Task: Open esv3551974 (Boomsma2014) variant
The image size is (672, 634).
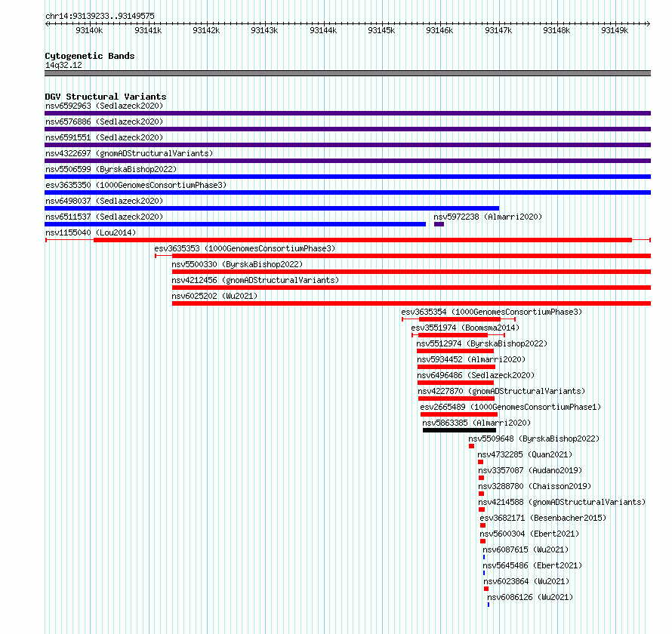Action: [465, 328]
